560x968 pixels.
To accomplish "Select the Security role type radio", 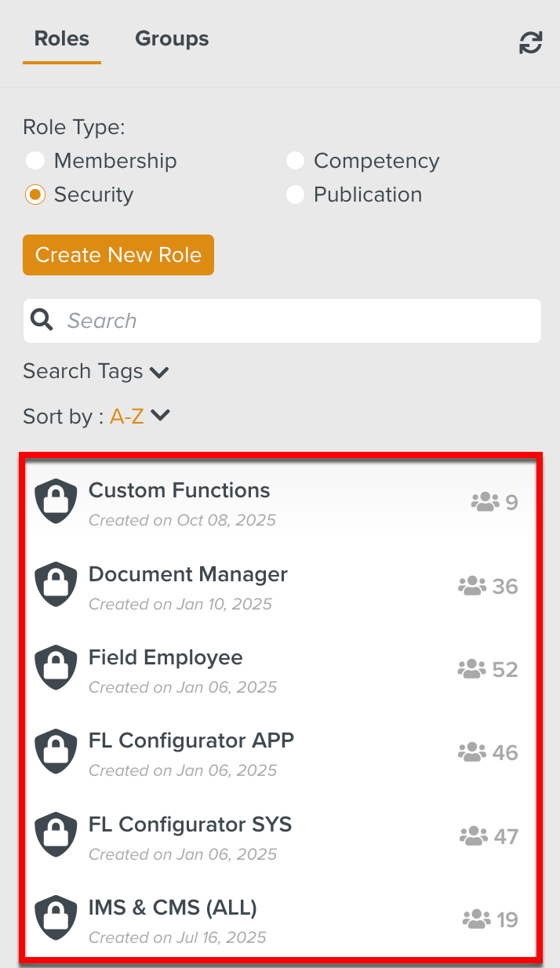I will click(x=35, y=195).
